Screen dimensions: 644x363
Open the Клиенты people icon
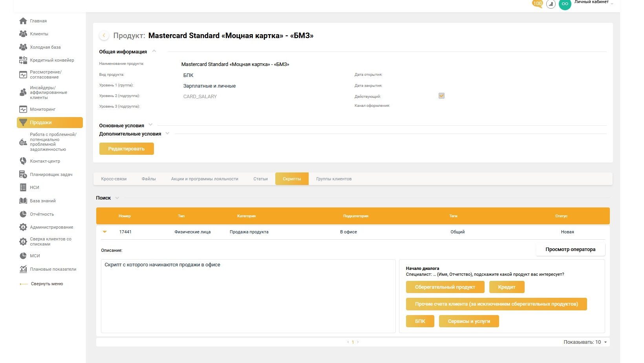click(x=23, y=34)
